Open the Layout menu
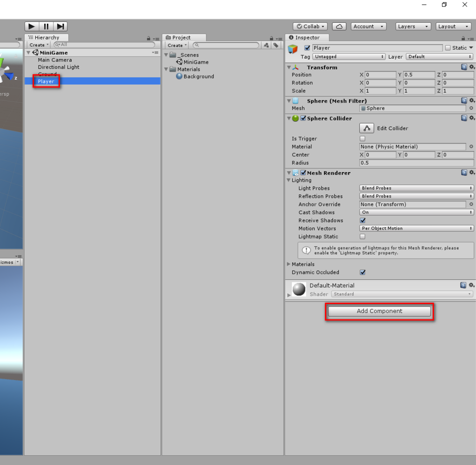Image resolution: width=476 pixels, height=465 pixels. click(453, 27)
